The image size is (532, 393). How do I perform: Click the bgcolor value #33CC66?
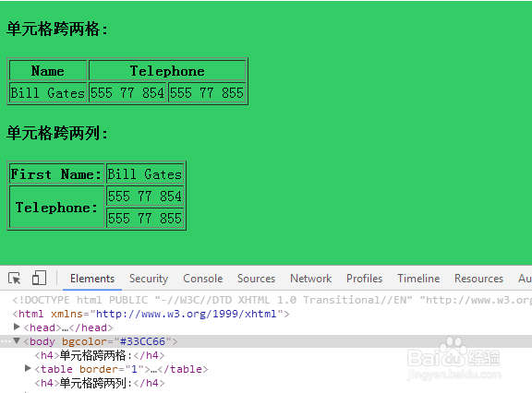click(x=142, y=341)
